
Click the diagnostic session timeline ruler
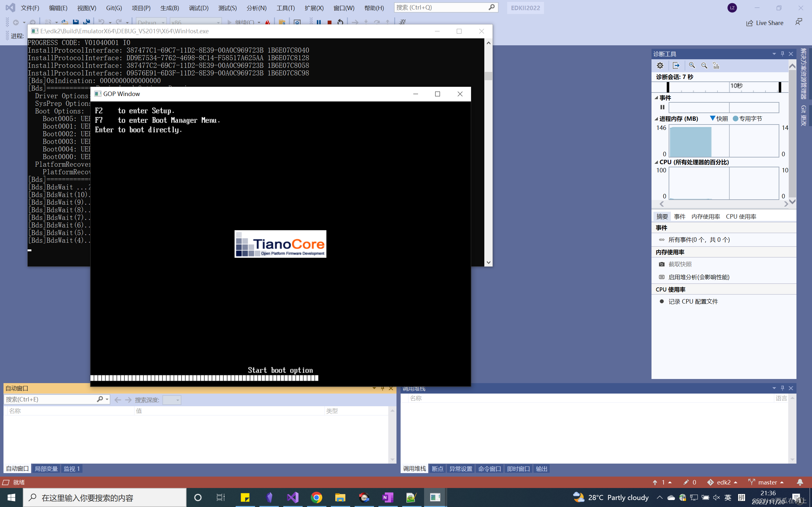click(721, 87)
